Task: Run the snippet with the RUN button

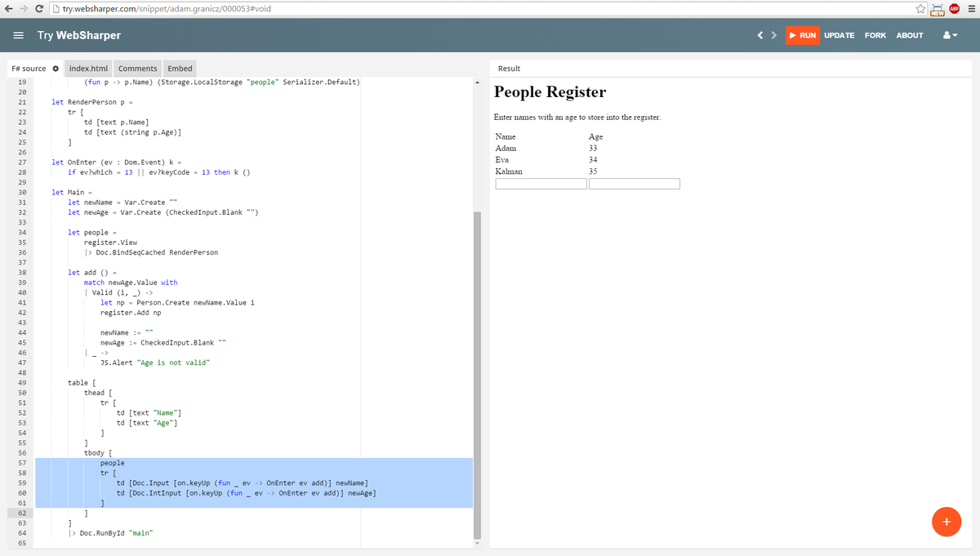Action: point(802,35)
